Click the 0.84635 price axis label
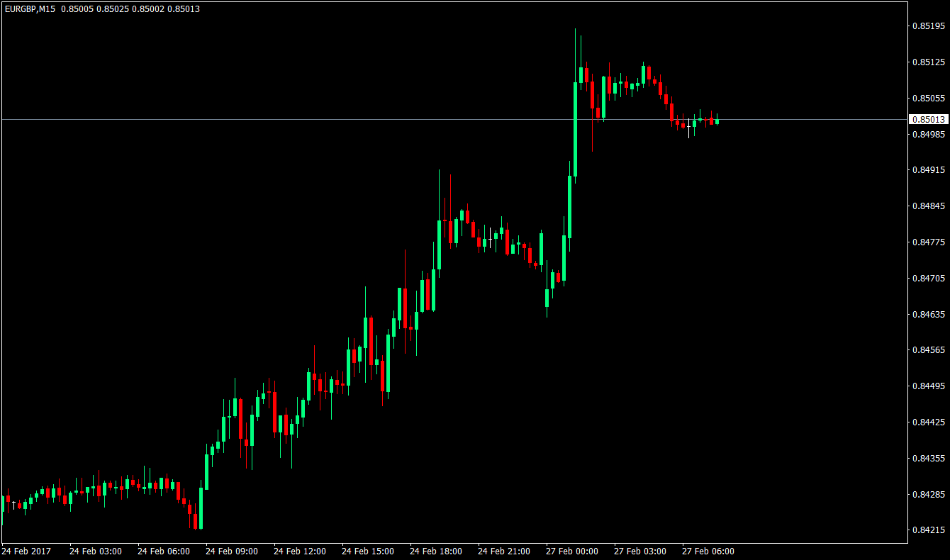The height and width of the screenshot is (560, 950). (x=929, y=314)
